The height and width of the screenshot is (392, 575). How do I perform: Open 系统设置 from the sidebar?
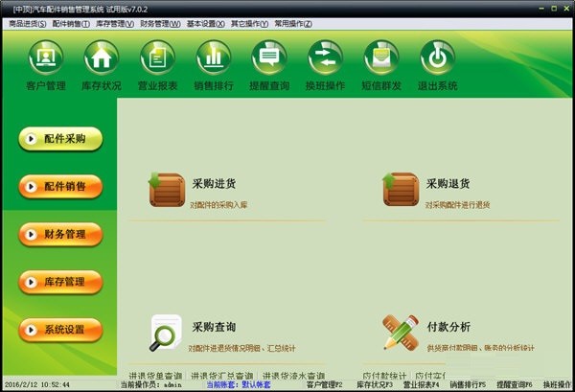coord(59,330)
